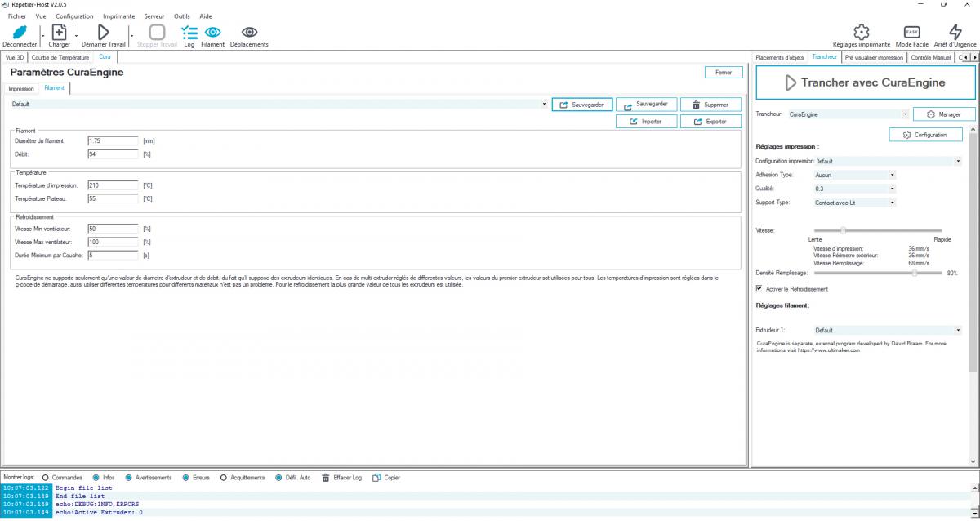
Task: Open the Fichier menu
Action: coord(16,16)
